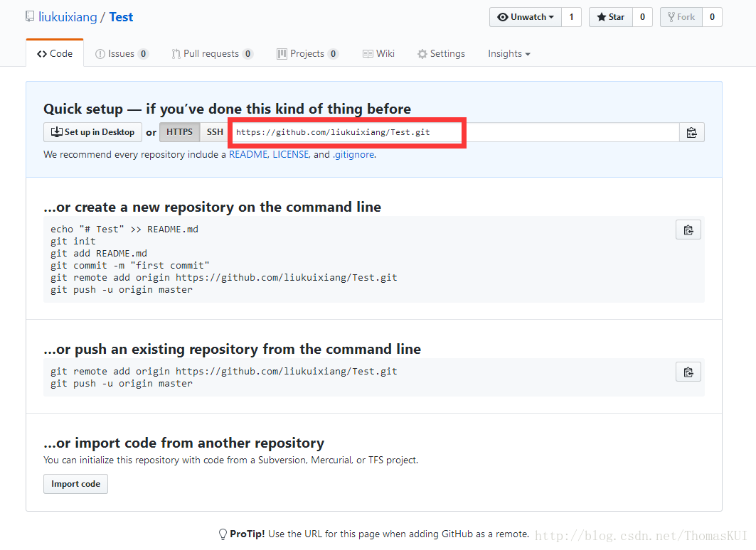The width and height of the screenshot is (756, 550).
Task: Open the Wiki tab
Action: 378,53
